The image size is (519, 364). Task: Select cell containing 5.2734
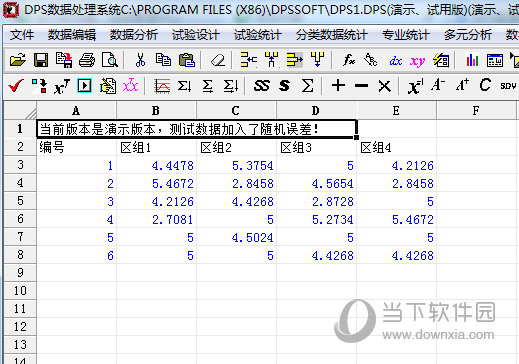(316, 219)
